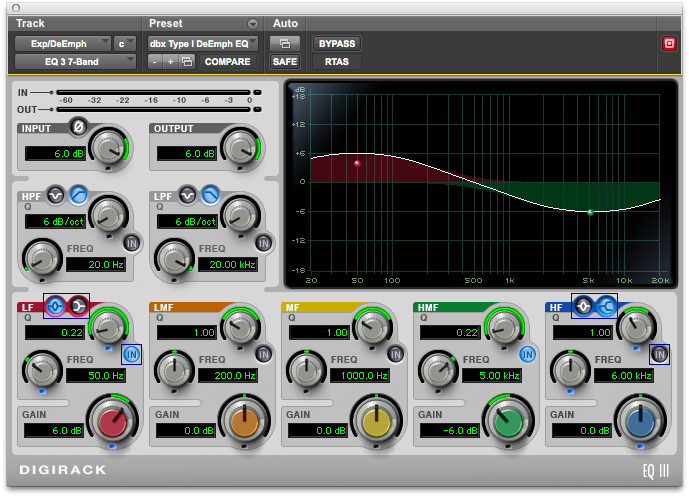Click the LMF FREQ knob
This screenshot has width=689, height=497.
(174, 370)
